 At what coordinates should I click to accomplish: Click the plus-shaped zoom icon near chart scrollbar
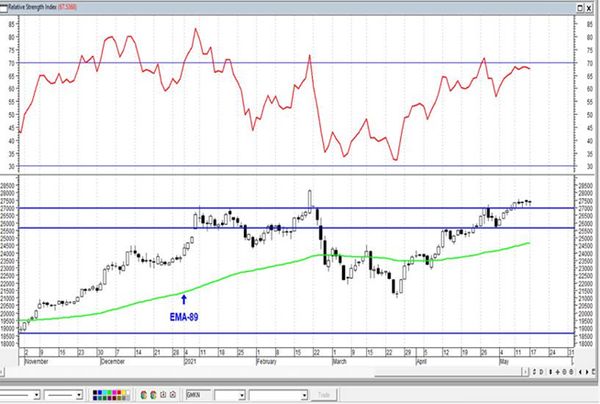pyautogui.click(x=557, y=372)
